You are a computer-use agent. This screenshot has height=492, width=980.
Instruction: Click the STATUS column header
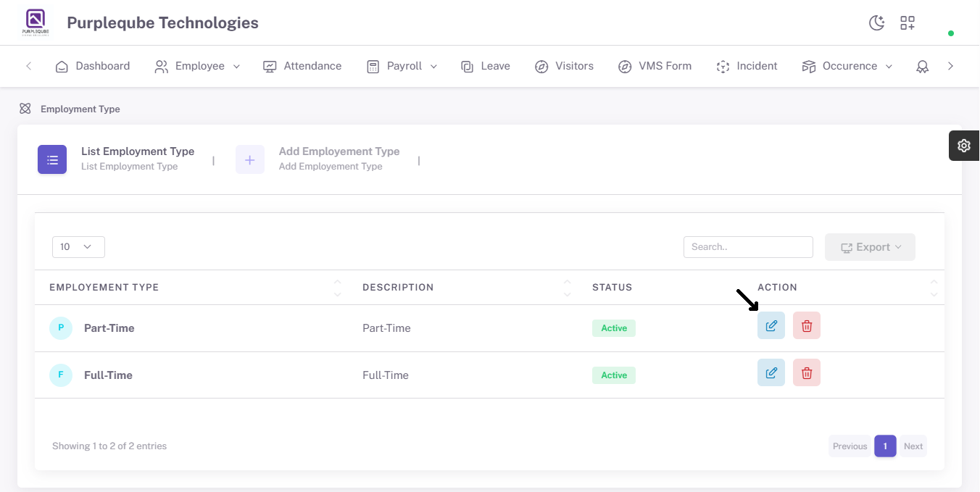click(612, 288)
